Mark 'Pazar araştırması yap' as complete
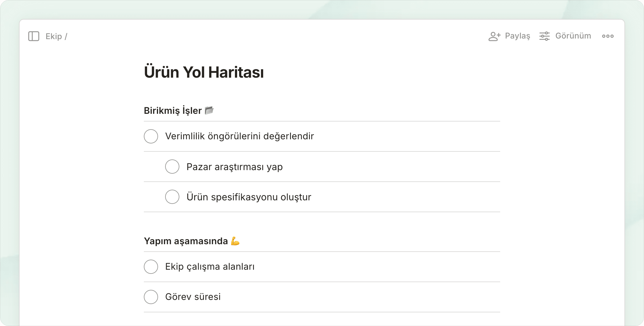 (x=172, y=167)
